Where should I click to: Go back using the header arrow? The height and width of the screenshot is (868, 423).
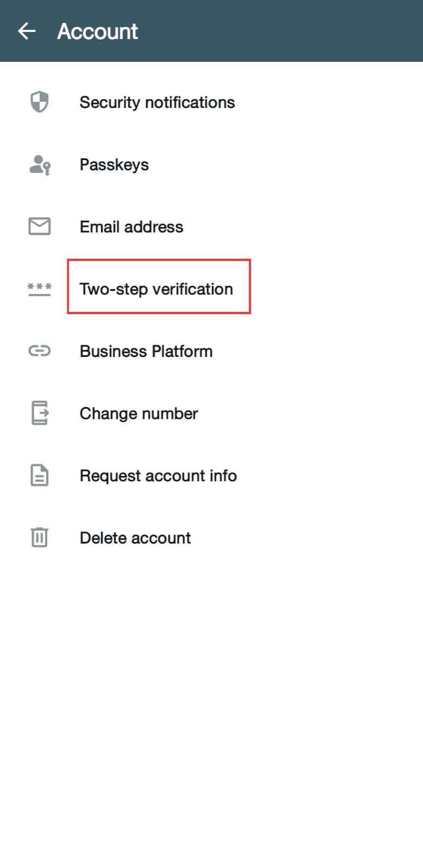(27, 31)
